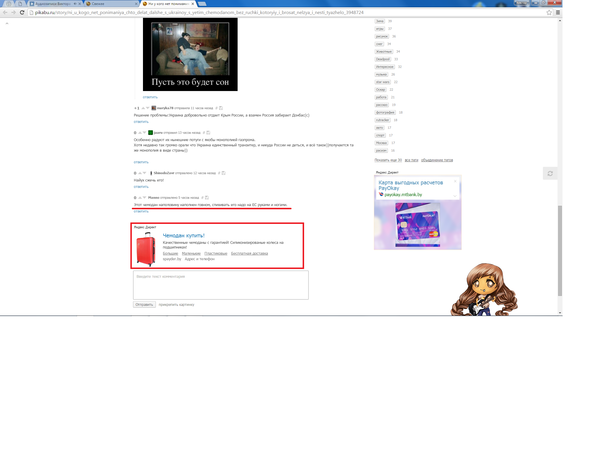The image size is (600, 449).
Task: Select the 'работа' tag
Action: point(381,97)
